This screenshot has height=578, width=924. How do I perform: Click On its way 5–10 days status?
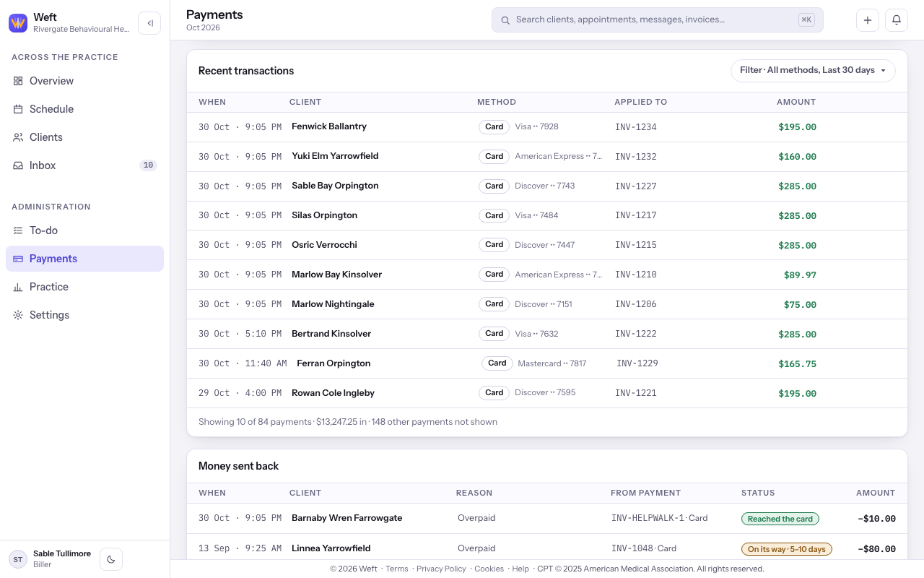pos(787,549)
